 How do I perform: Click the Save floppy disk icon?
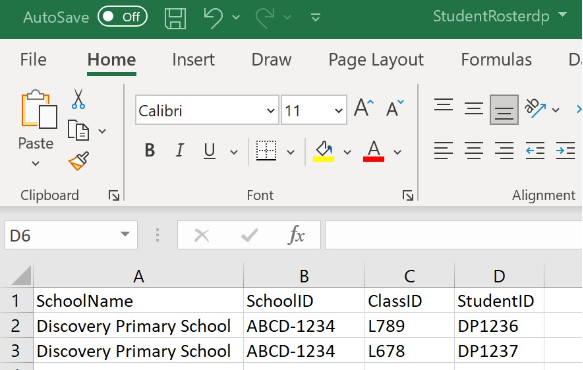(x=175, y=18)
